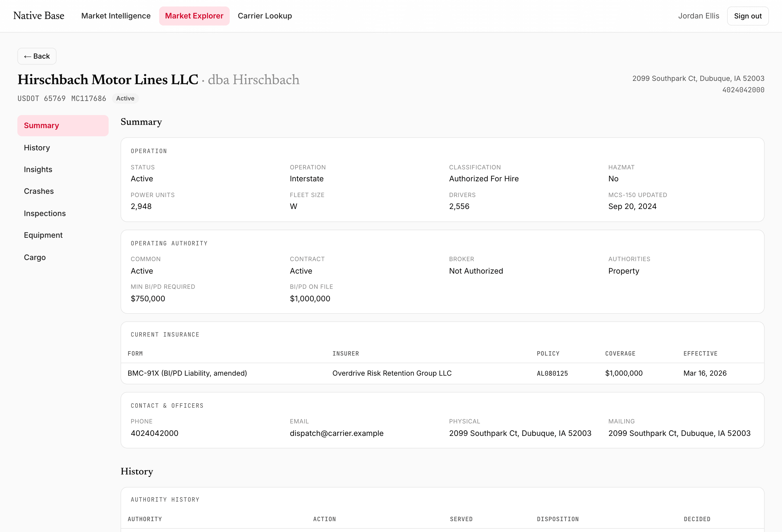Screen dimensions: 782x532
Task: Click insurer Overdrive Risk Retention Group LLC
Action: pyautogui.click(x=392, y=373)
